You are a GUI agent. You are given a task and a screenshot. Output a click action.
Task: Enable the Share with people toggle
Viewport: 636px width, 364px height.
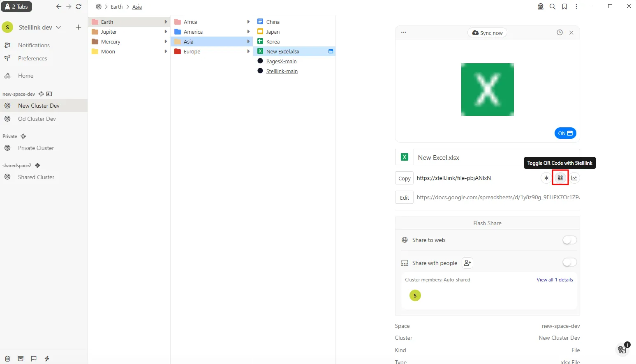[569, 263]
